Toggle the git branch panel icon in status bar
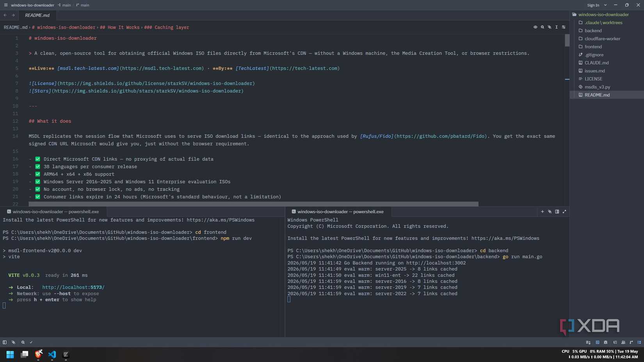The width and height of the screenshot is (644, 362). click(x=632, y=342)
